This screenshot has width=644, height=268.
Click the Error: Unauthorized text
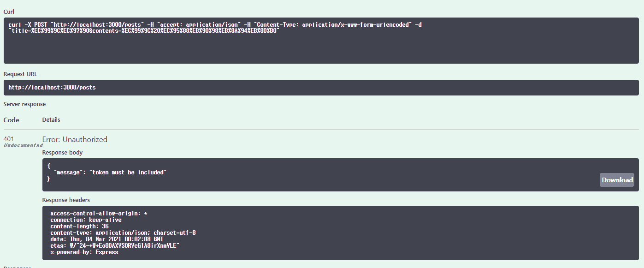(x=75, y=139)
